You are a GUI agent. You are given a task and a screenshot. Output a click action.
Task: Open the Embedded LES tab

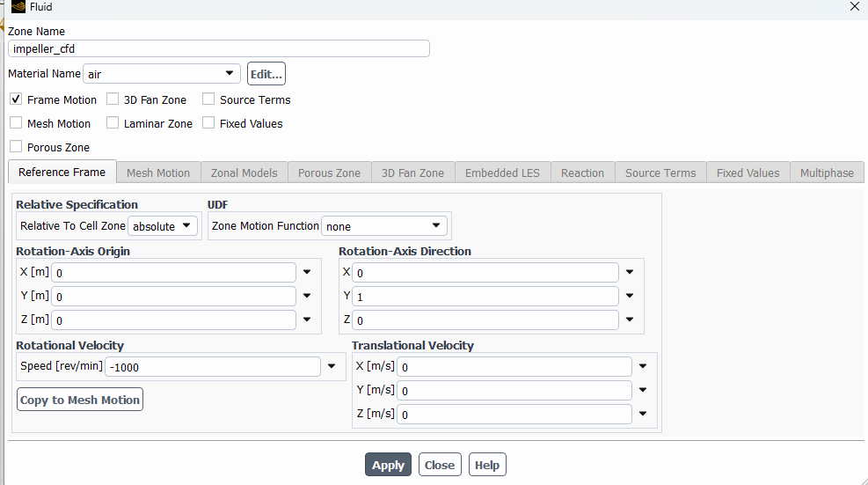click(502, 173)
